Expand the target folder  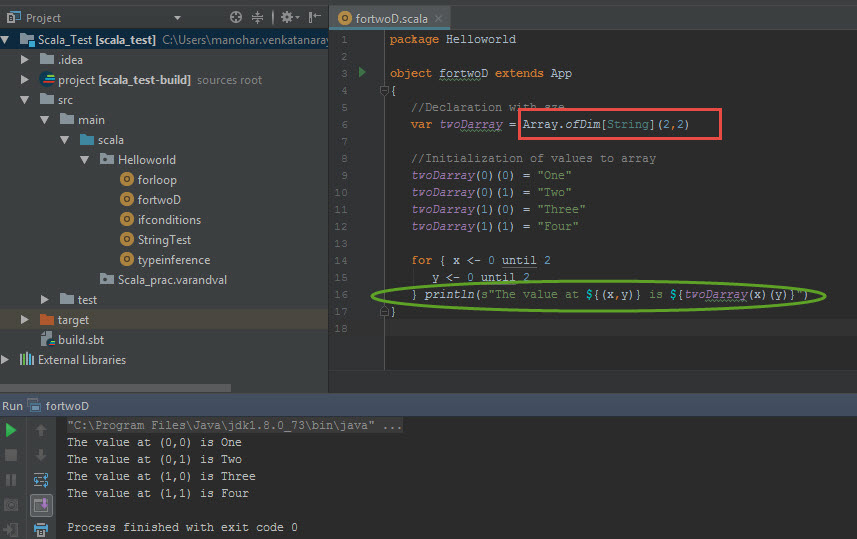click(25, 319)
